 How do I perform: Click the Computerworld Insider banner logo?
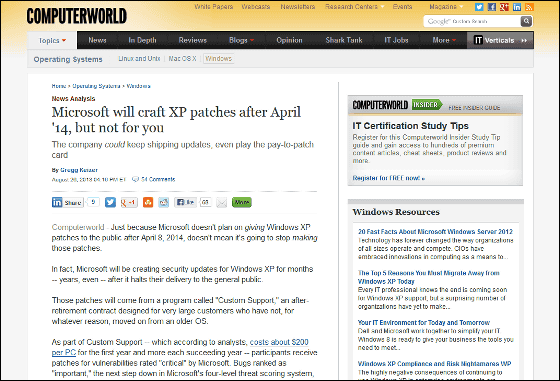[x=397, y=105]
